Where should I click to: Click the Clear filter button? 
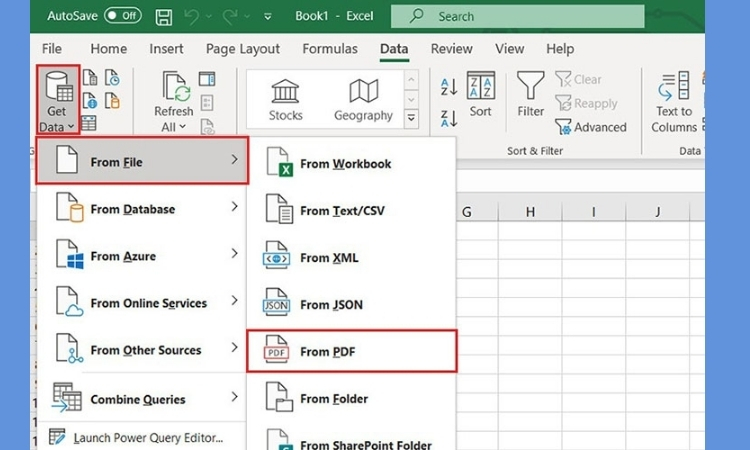coord(579,79)
